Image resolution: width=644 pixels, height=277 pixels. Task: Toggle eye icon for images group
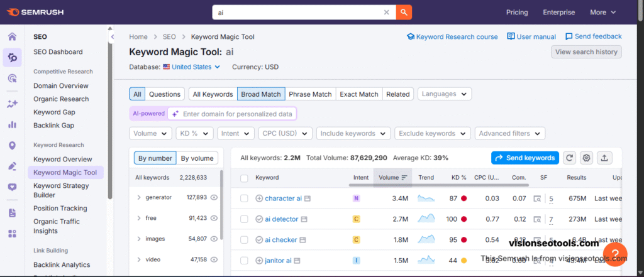[214, 239]
